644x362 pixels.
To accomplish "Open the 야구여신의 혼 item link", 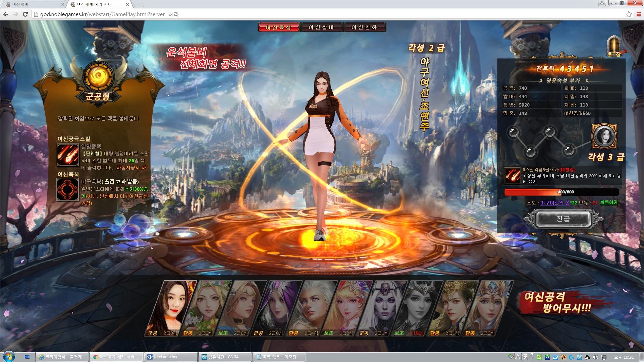I will (555, 202).
